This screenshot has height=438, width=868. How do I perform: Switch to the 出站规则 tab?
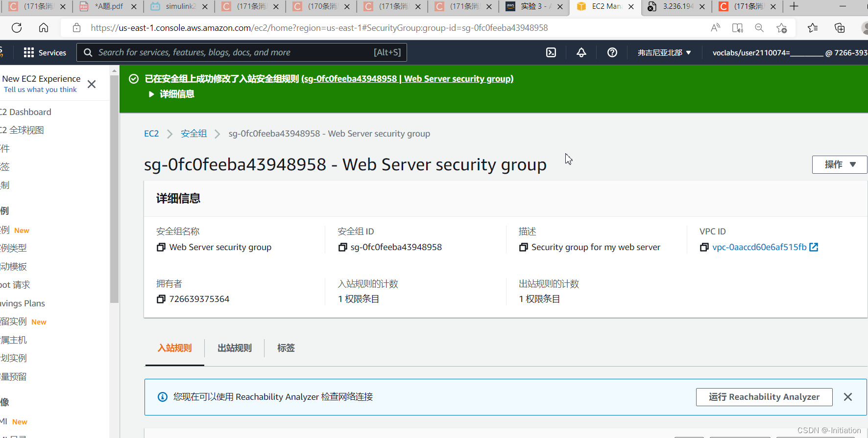coord(235,348)
